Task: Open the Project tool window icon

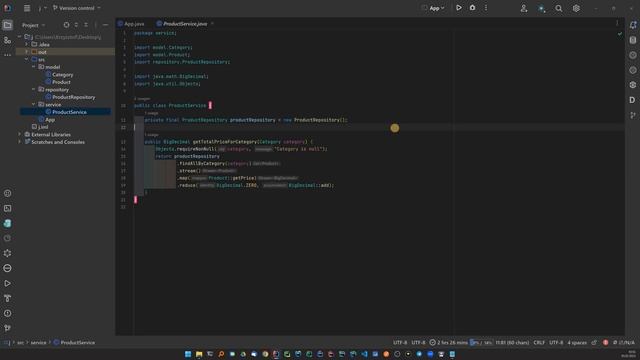Action: point(7,25)
